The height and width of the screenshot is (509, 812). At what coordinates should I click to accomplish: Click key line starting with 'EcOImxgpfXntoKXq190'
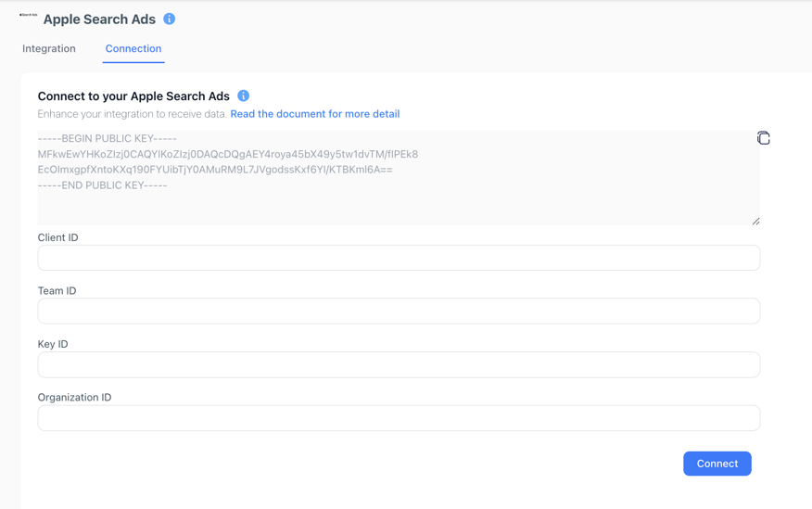(215, 170)
